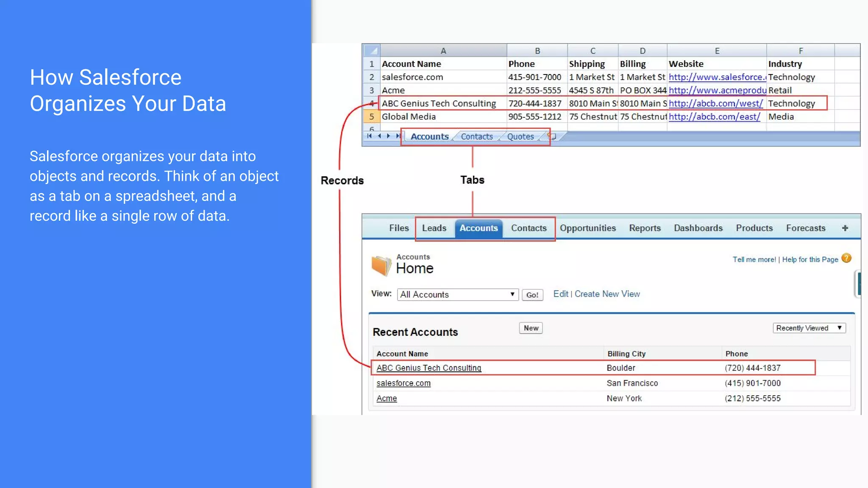Click the Media industry cell
Viewport: 868px width, 488px height.
tap(801, 116)
